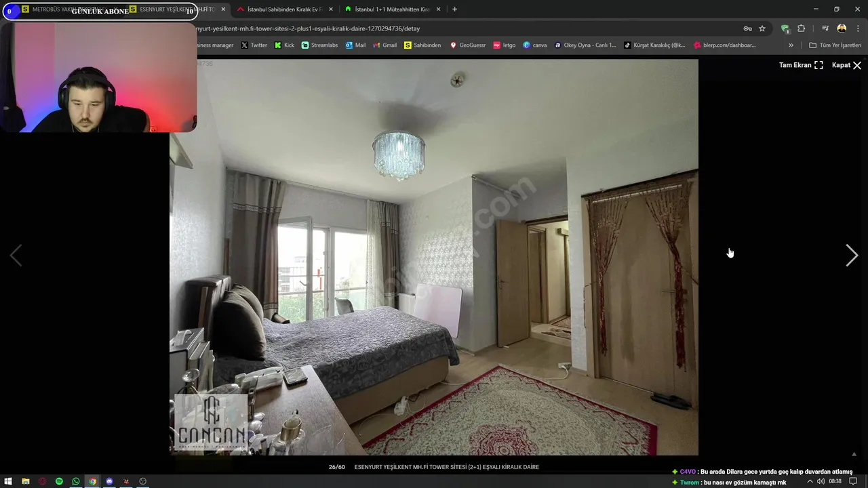Open the Mail bookmark

(x=355, y=45)
